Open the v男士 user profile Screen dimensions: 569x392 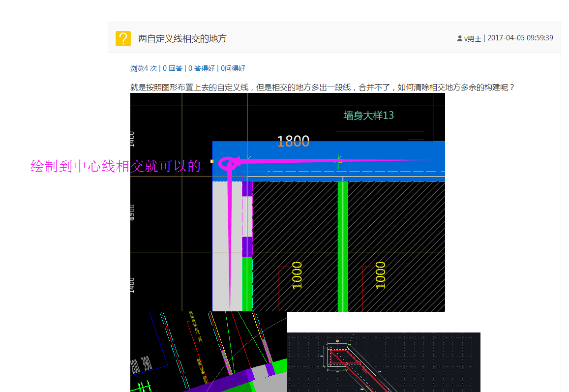click(x=473, y=38)
